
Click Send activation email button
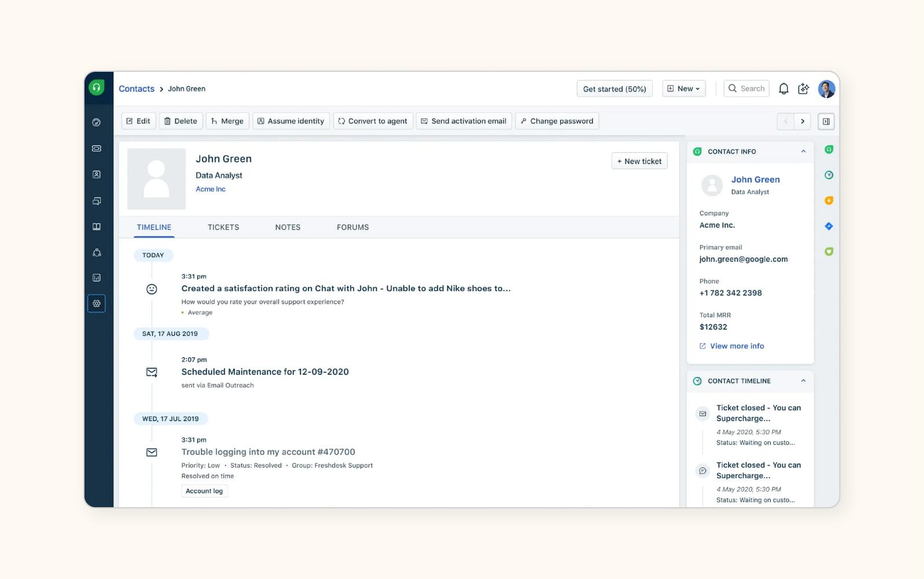tap(464, 121)
